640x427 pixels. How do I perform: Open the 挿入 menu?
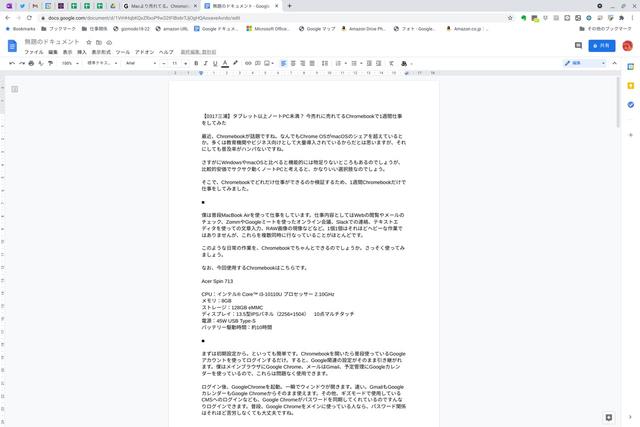pos(82,52)
